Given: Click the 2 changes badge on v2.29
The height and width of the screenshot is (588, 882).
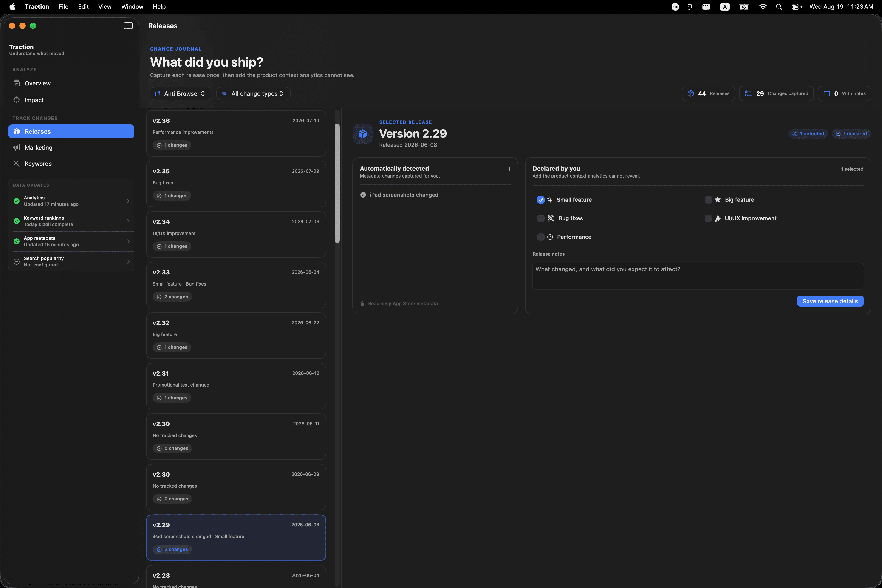Looking at the screenshot, I should tap(172, 549).
